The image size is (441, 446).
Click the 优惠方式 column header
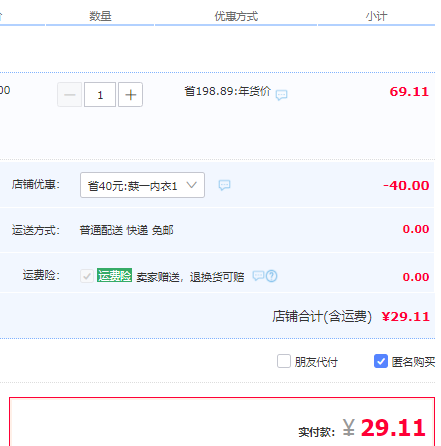(236, 16)
